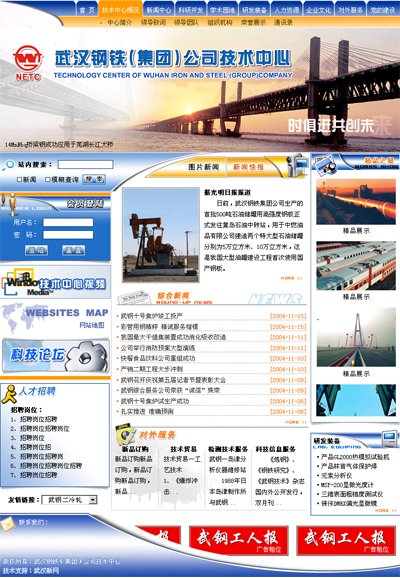The height and width of the screenshot is (578, 400).
Task: Switch to the 新闻快报 tab
Action: 248,167
